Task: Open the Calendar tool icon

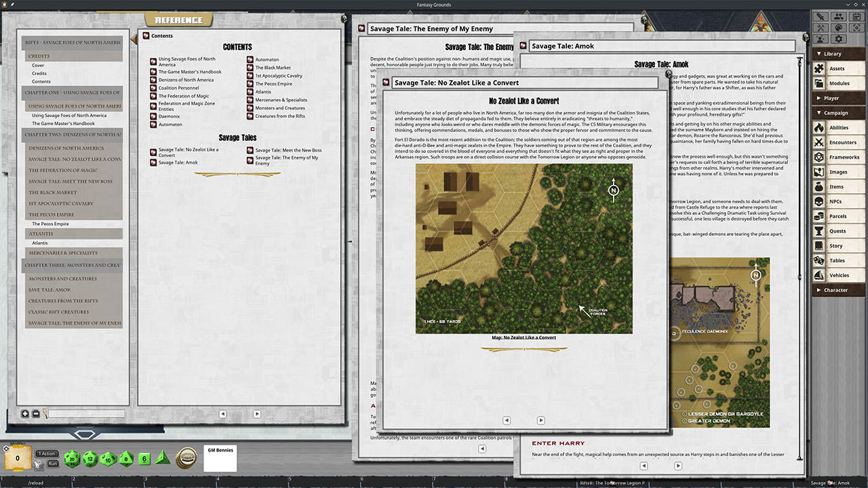Action: point(857,16)
